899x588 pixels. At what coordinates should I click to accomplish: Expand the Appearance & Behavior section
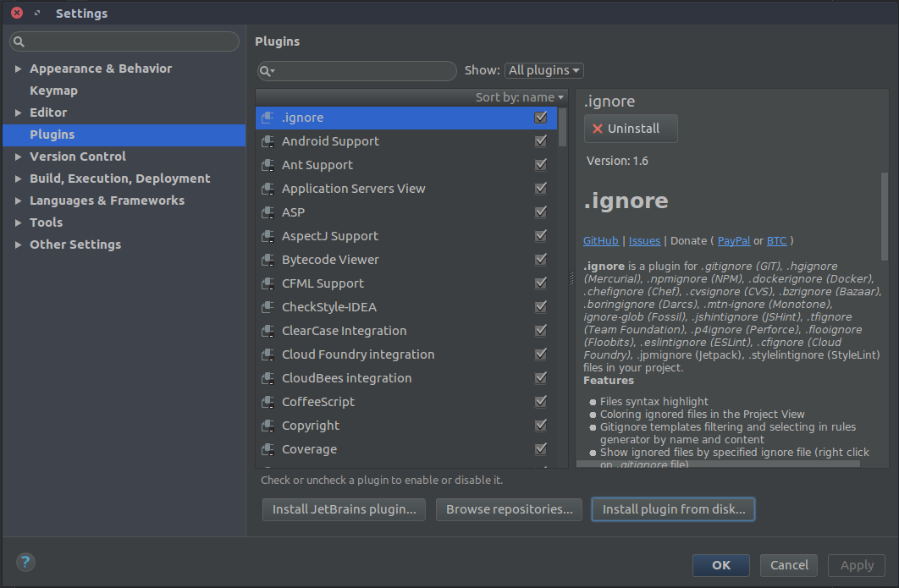point(19,69)
